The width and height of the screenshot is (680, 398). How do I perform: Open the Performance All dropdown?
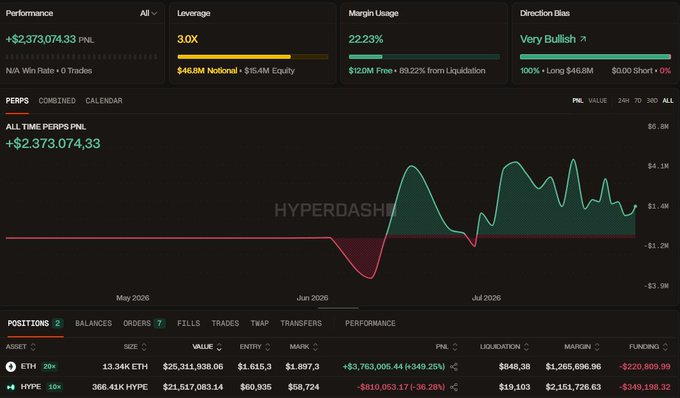coord(148,13)
